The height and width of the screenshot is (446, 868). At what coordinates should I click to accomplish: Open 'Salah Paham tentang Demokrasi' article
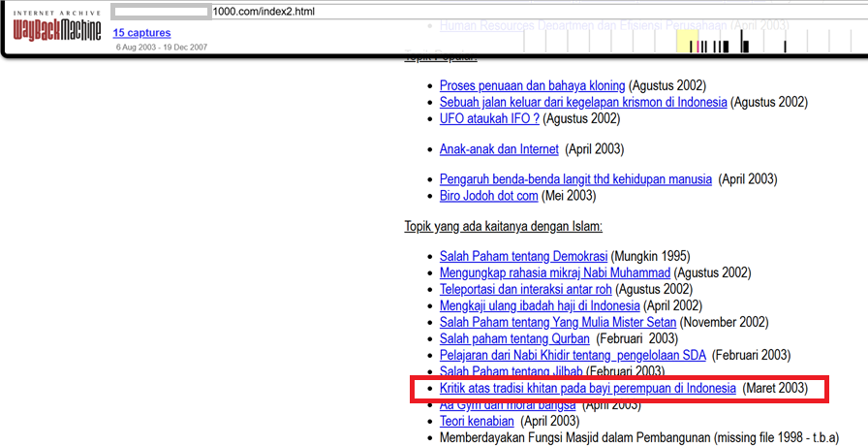[x=523, y=256]
